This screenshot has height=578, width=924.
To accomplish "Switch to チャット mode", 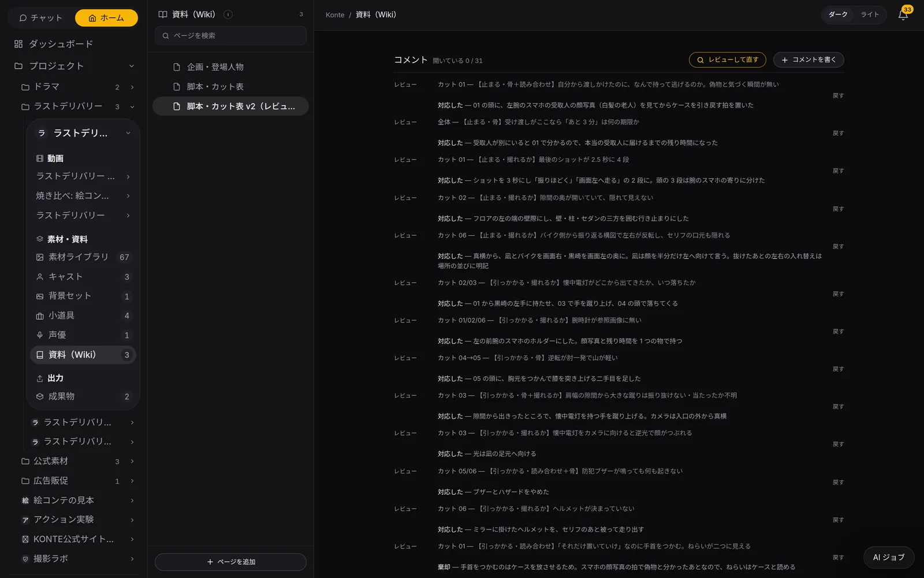I will pyautogui.click(x=40, y=18).
